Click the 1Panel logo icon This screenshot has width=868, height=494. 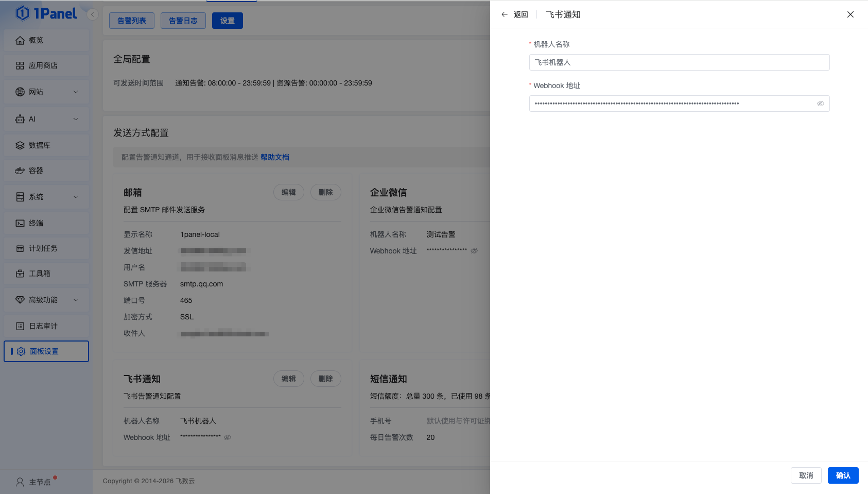[23, 13]
